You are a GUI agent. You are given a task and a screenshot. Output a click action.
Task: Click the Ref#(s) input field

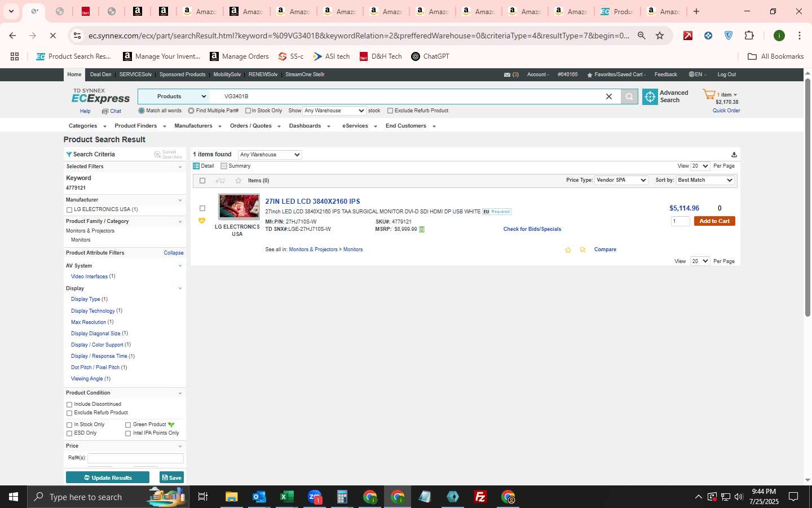pos(135,458)
